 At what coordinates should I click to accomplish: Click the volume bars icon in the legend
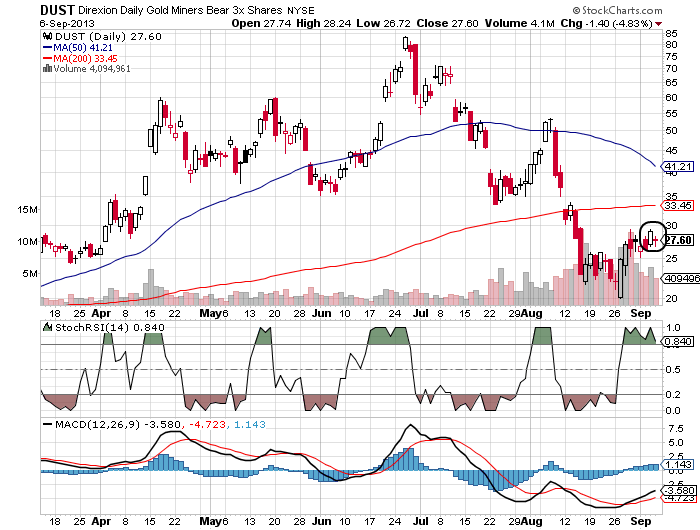pos(47,69)
